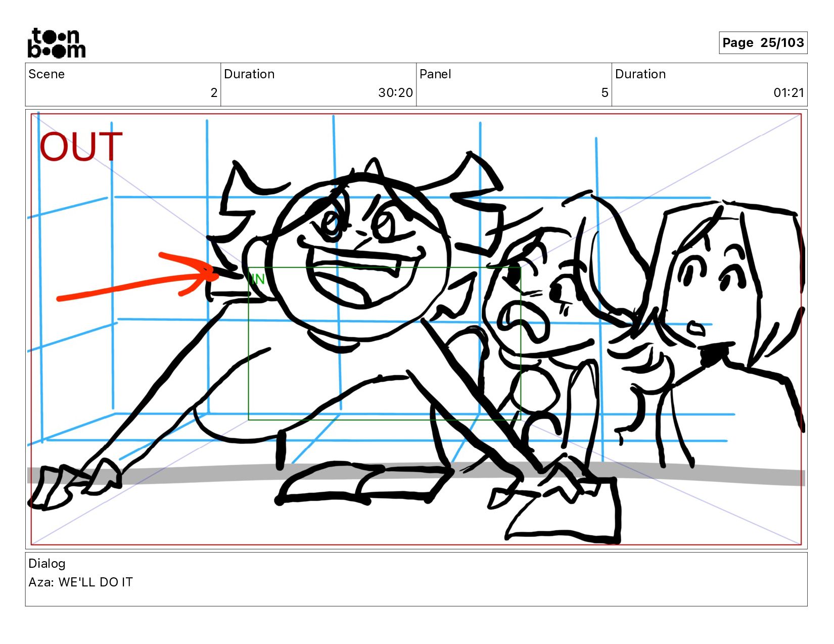Click the red 'OUT' camera frame label

(81, 146)
